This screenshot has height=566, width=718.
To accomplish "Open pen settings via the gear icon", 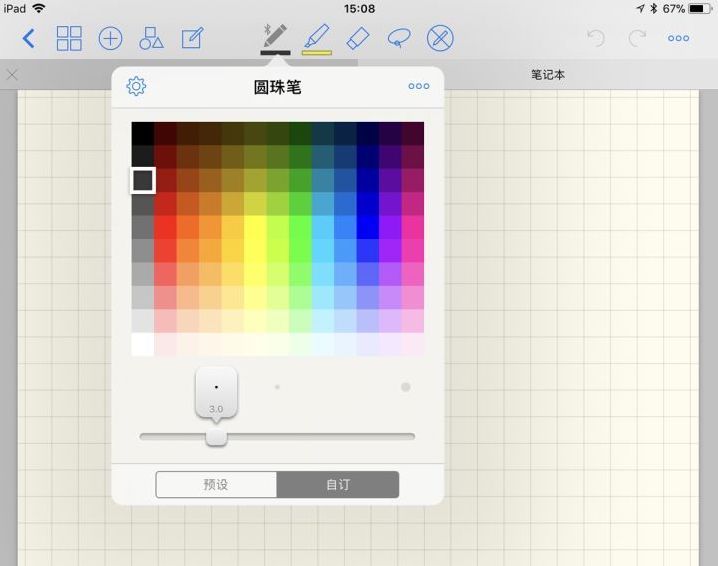I will (x=136, y=86).
